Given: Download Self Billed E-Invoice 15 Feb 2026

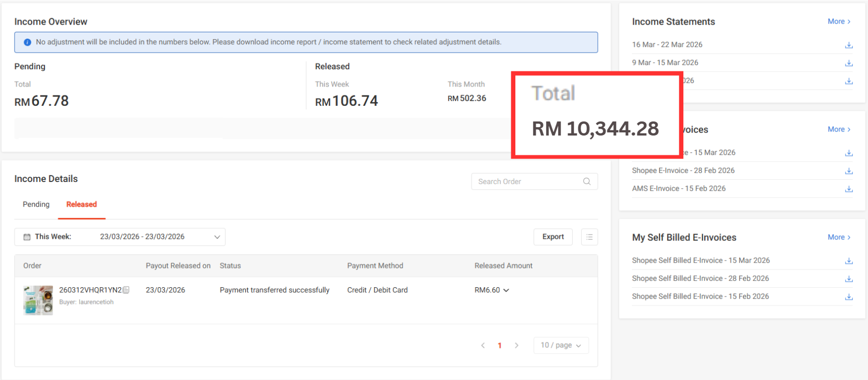Looking at the screenshot, I should click(849, 297).
